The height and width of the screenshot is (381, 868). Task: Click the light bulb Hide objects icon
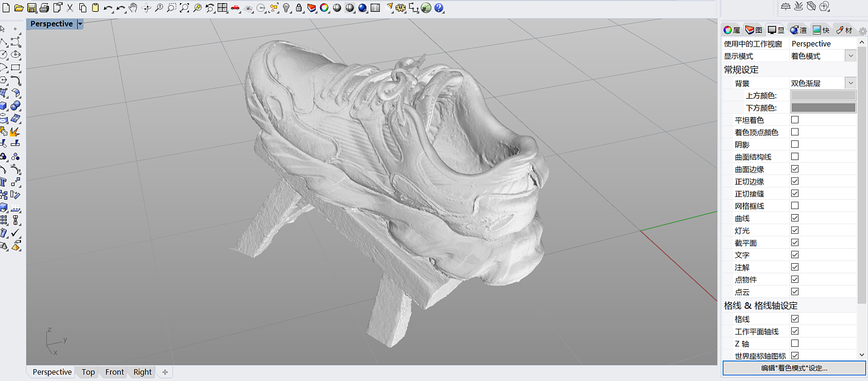[x=286, y=8]
